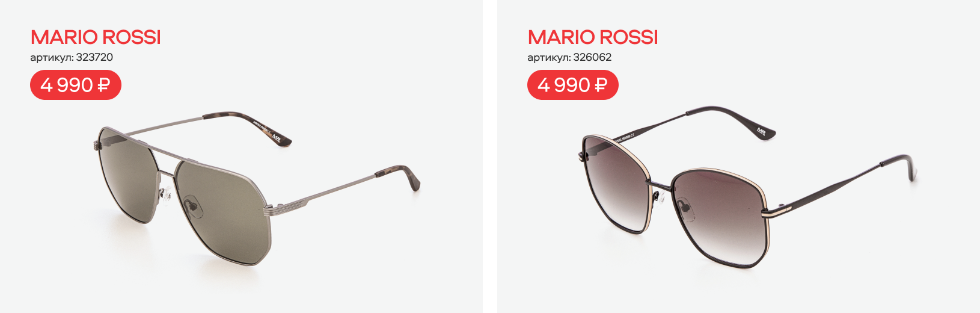Click the article number 323720 text
The image size is (980, 313).
[x=72, y=57]
